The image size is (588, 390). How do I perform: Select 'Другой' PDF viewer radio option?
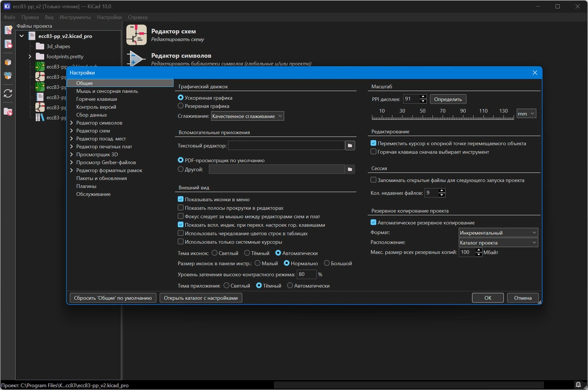click(181, 169)
